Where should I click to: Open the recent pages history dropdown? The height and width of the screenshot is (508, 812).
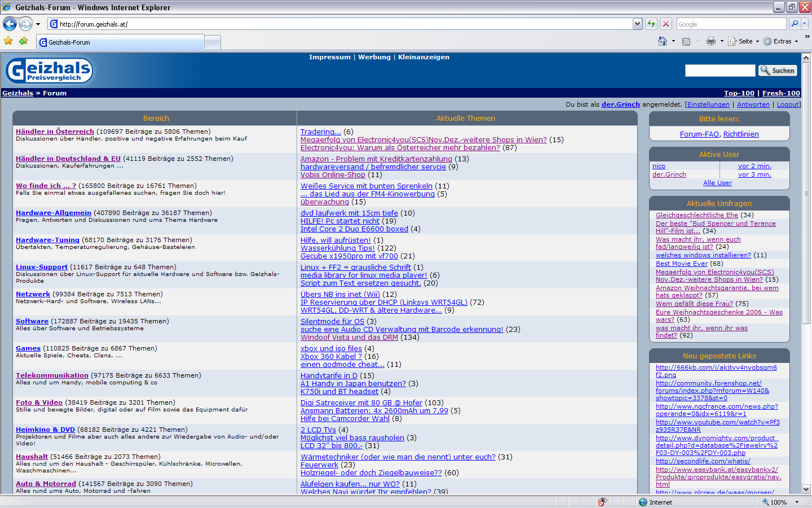click(38, 24)
